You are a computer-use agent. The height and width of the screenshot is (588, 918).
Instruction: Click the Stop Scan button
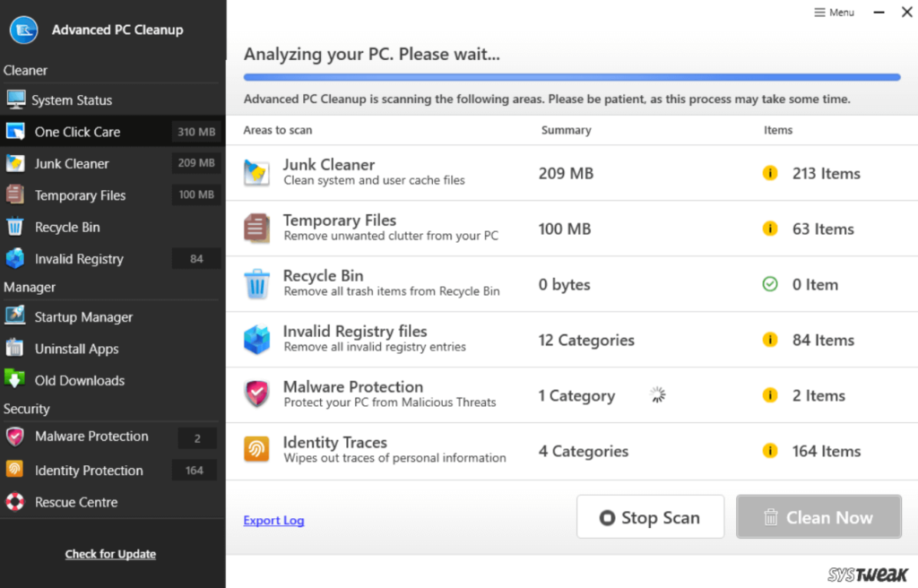[x=650, y=516]
